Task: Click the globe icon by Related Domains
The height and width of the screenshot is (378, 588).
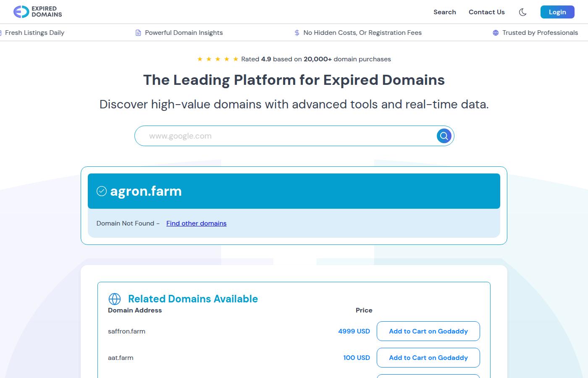Action: click(115, 299)
